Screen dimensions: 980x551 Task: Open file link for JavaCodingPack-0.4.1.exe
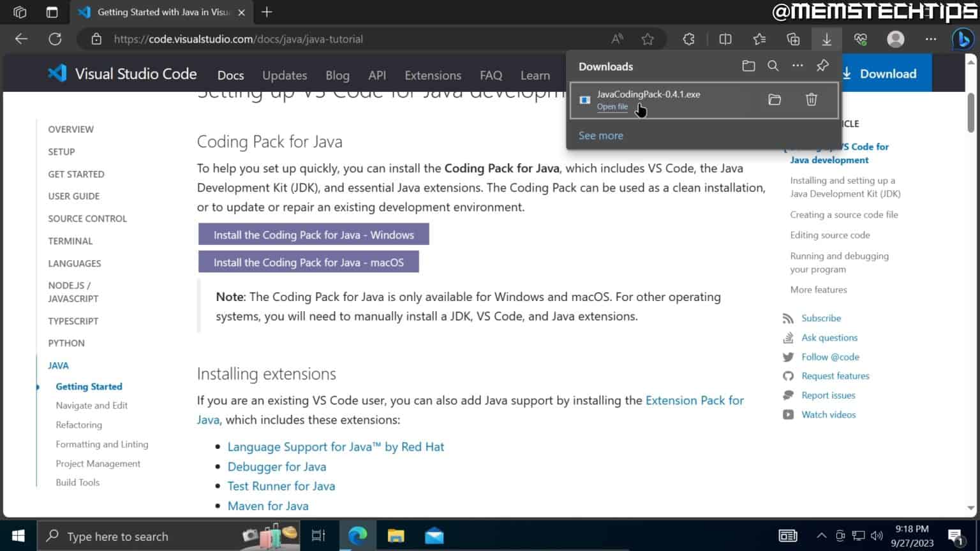612,107
